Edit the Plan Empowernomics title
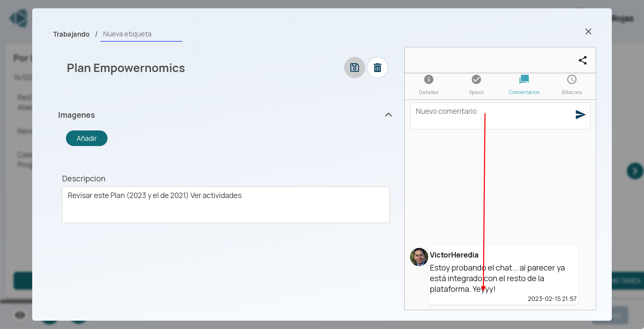The width and height of the screenshot is (644, 329). (126, 68)
